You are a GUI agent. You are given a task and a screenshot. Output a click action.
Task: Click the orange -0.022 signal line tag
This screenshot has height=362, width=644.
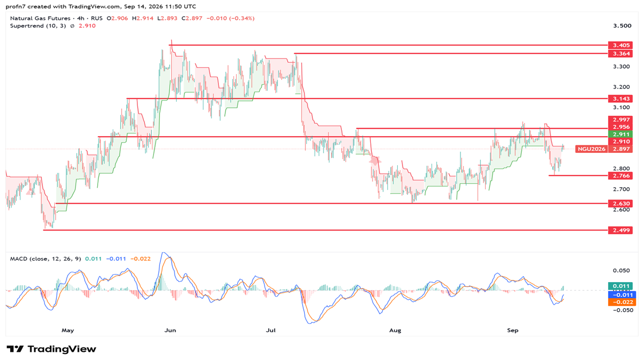(x=620, y=302)
